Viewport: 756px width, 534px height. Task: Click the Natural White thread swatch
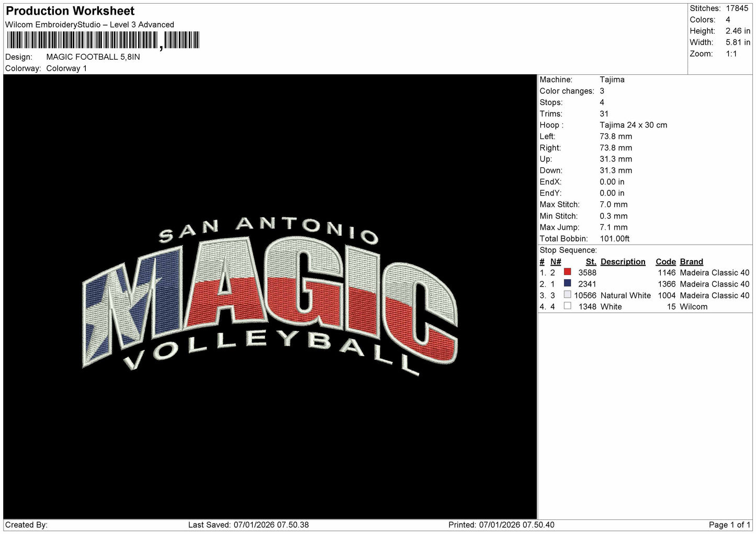567,294
